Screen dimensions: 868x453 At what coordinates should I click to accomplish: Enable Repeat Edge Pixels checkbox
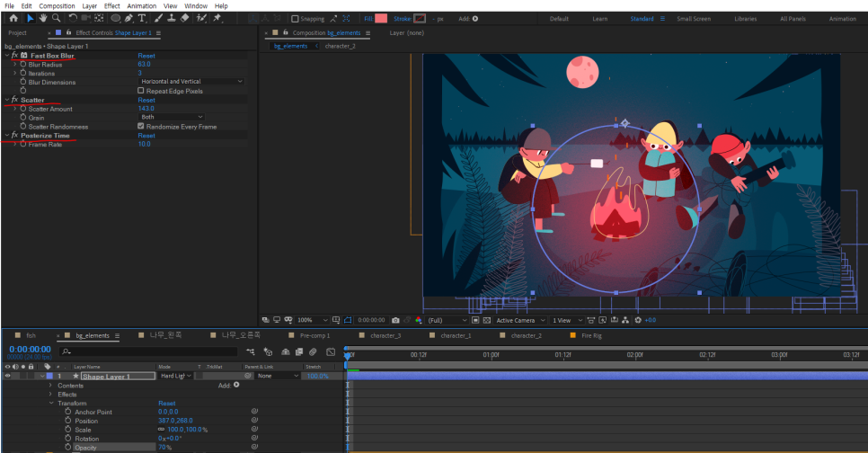[140, 90]
